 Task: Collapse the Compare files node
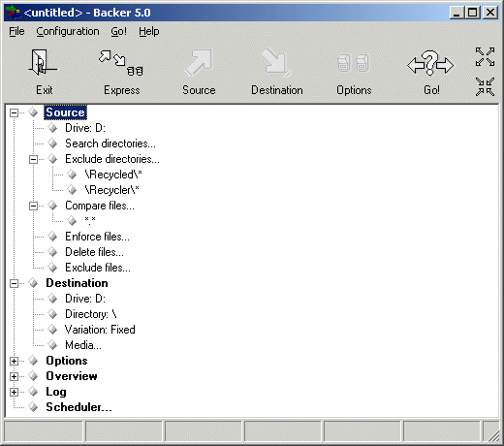coord(33,206)
